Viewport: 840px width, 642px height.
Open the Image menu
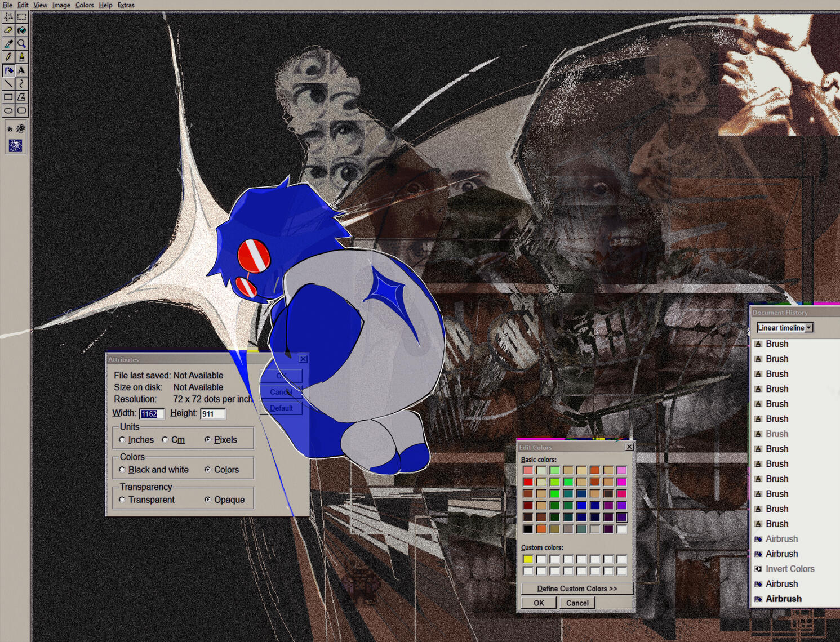(61, 5)
